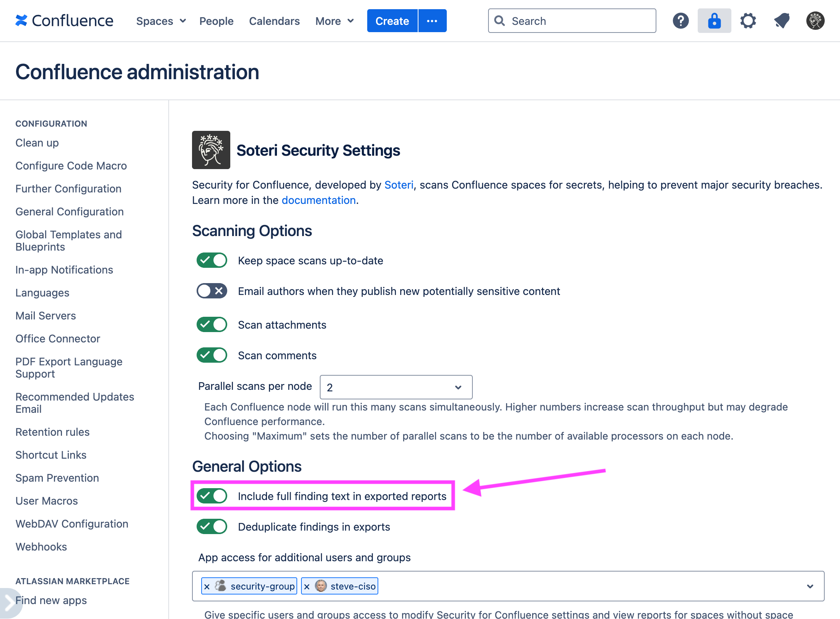Viewport: 840px width, 619px height.
Task: Click the Create button
Action: click(x=392, y=21)
